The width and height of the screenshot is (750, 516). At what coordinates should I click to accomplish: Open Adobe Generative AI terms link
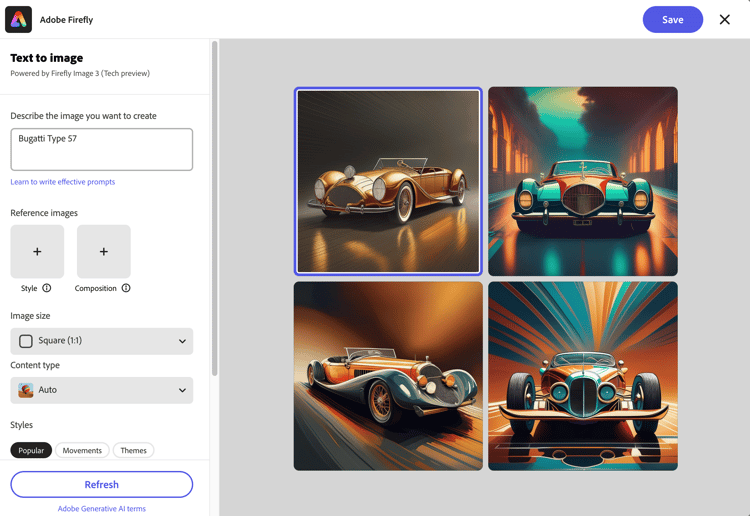[101, 508]
